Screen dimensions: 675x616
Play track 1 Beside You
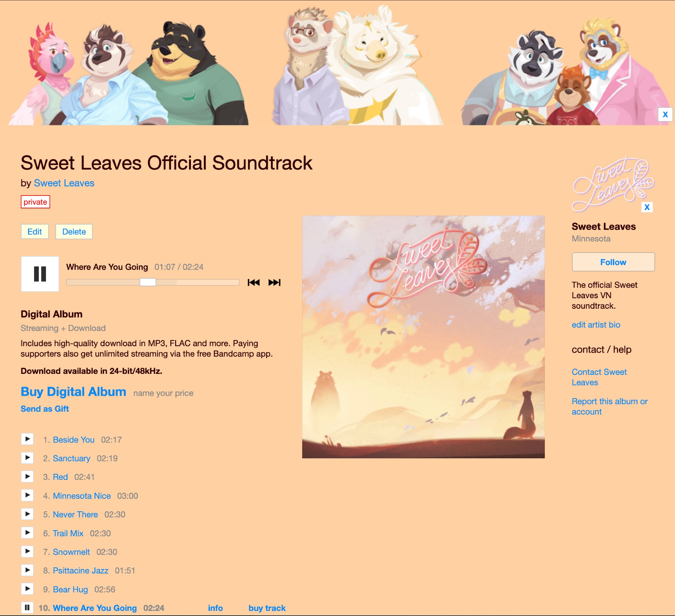click(27, 439)
